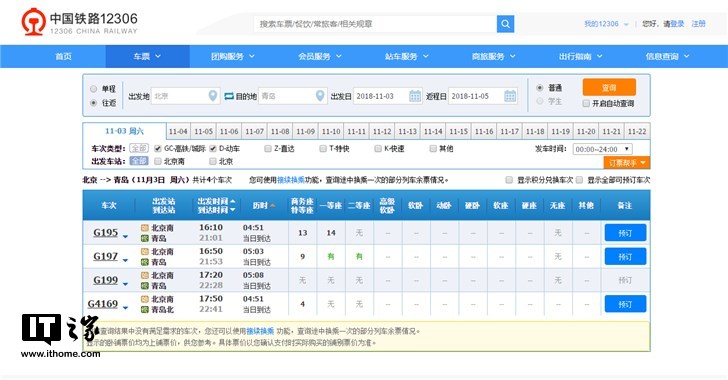Click the 目的地 destination city field
728x380 pixels.
[292, 96]
